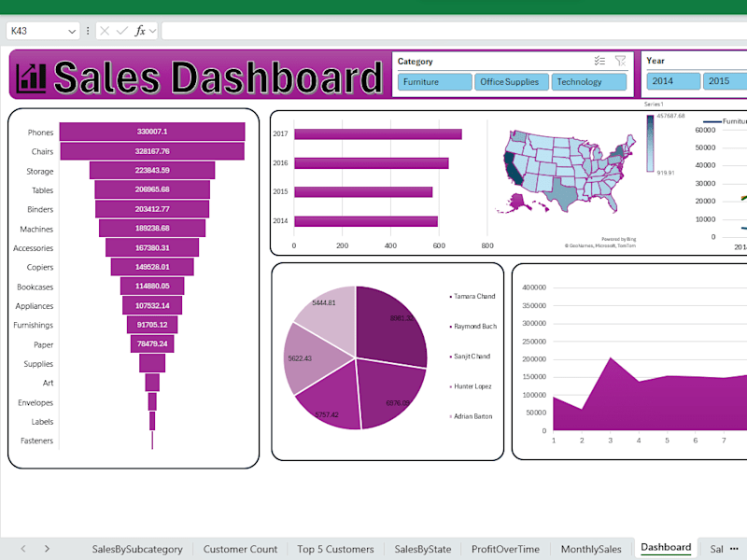
Task: Click Hunter Lopez legend entry
Action: click(471, 386)
